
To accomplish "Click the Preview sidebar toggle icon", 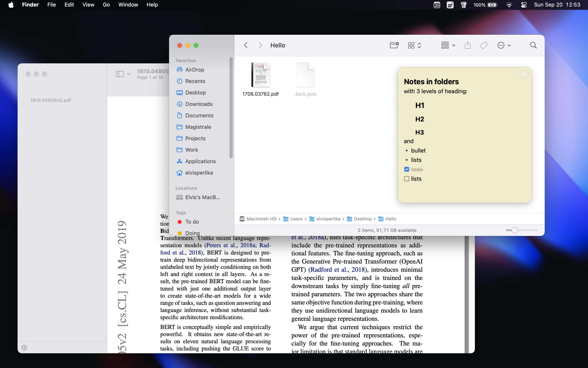I will pyautogui.click(x=120, y=74).
